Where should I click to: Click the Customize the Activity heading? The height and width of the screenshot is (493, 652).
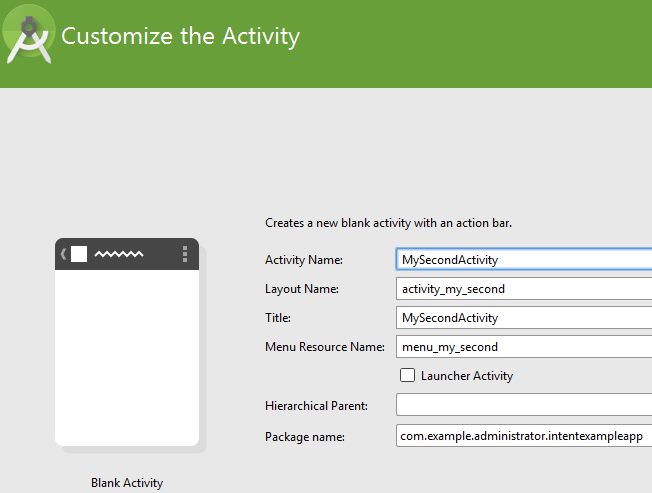(x=180, y=36)
